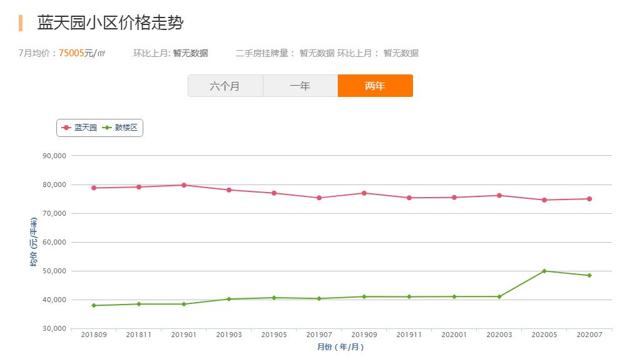Switch to the 一年 tab
627x364 pixels.
coord(300,86)
